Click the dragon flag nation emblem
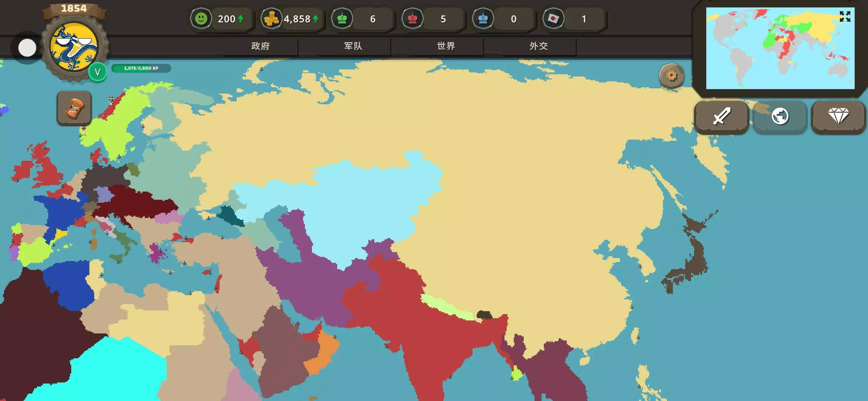Image resolution: width=868 pixels, height=401 pixels. coord(74,47)
